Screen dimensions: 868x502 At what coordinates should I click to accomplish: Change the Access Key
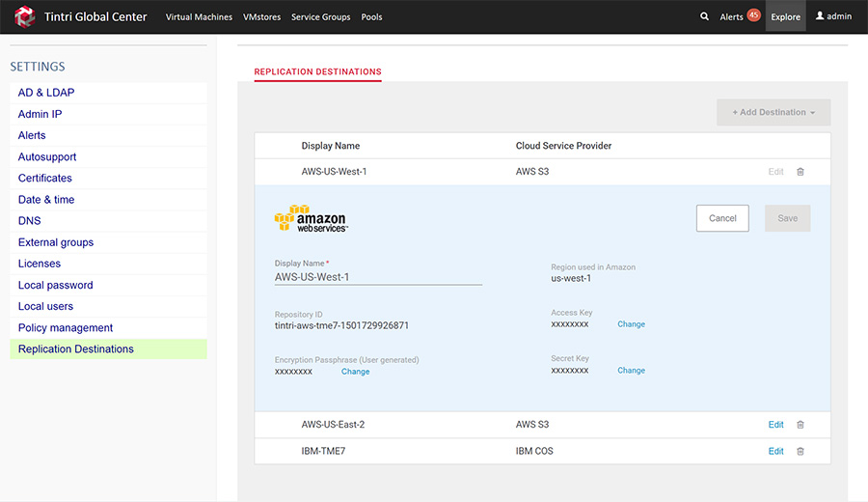point(631,324)
